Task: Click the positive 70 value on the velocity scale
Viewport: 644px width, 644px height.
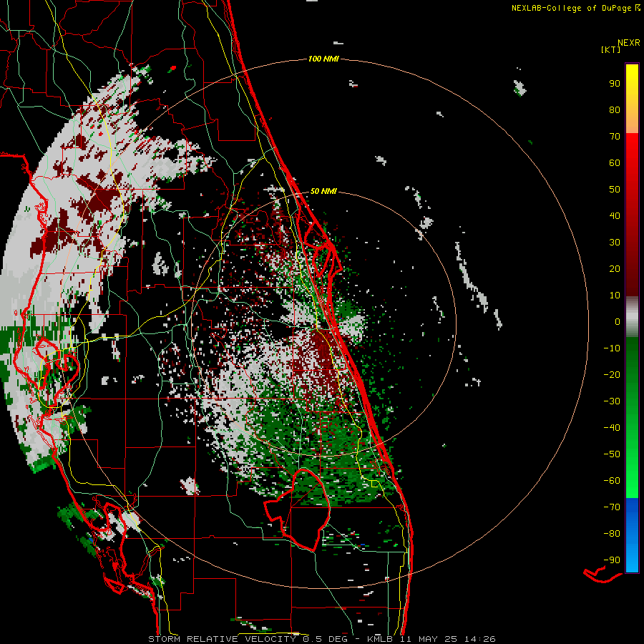Action: point(615,137)
